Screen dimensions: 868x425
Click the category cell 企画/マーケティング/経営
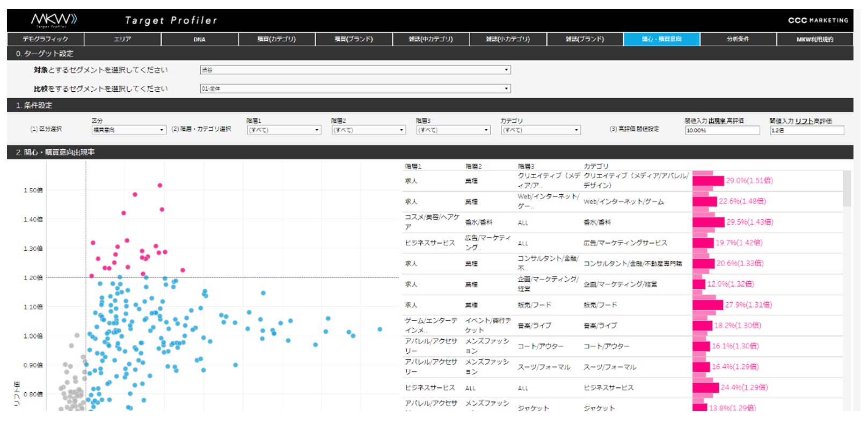pyautogui.click(x=620, y=284)
